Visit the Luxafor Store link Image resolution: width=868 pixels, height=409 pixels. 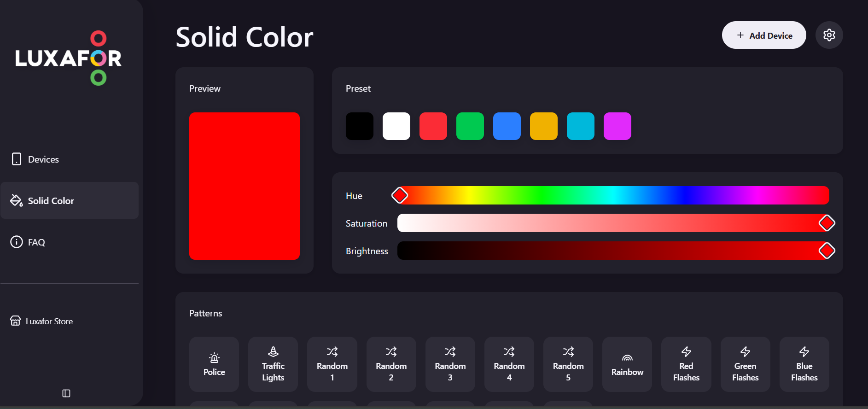pyautogui.click(x=49, y=321)
